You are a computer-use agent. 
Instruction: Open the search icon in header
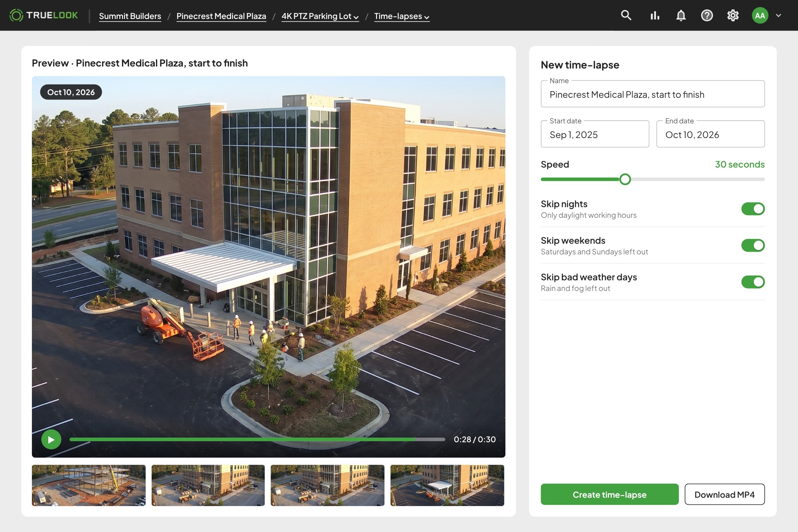click(626, 15)
